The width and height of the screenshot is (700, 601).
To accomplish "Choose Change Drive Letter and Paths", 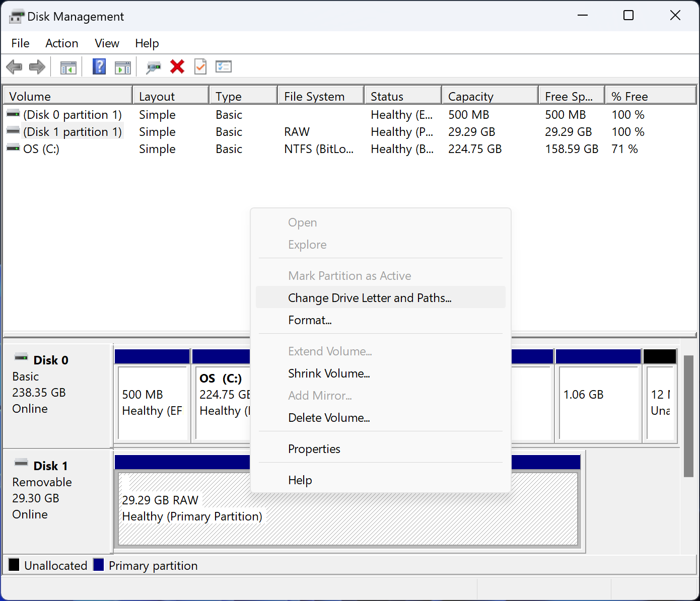I will click(x=369, y=297).
